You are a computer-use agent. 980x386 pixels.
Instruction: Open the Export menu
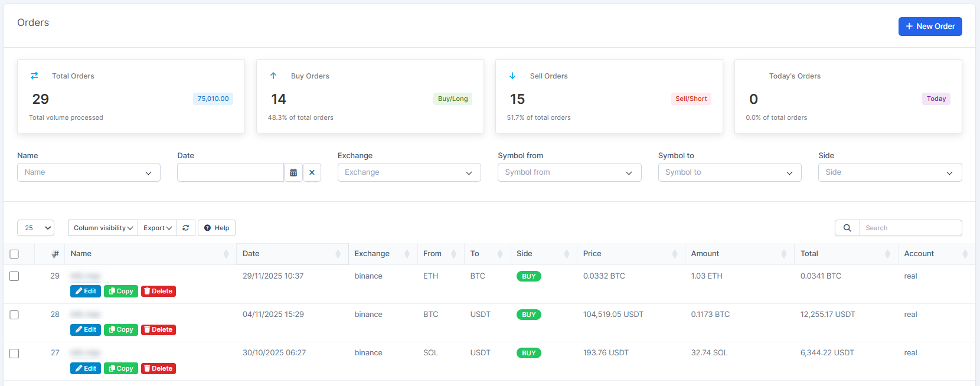click(x=158, y=228)
